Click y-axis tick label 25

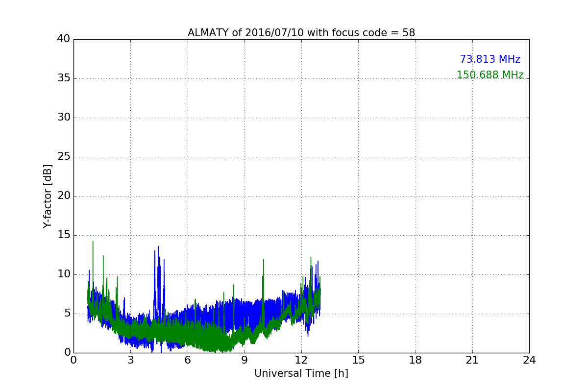[x=64, y=157]
